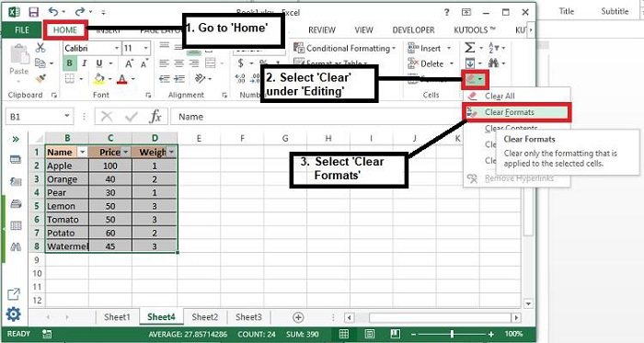Open the AutoSum sigma tool
Viewport: 644px width, 343px height.
[470, 48]
